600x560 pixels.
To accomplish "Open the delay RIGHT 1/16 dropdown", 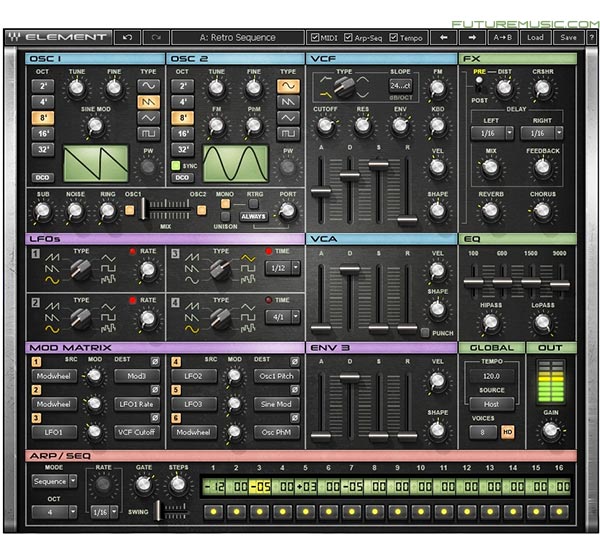I will pos(541,133).
